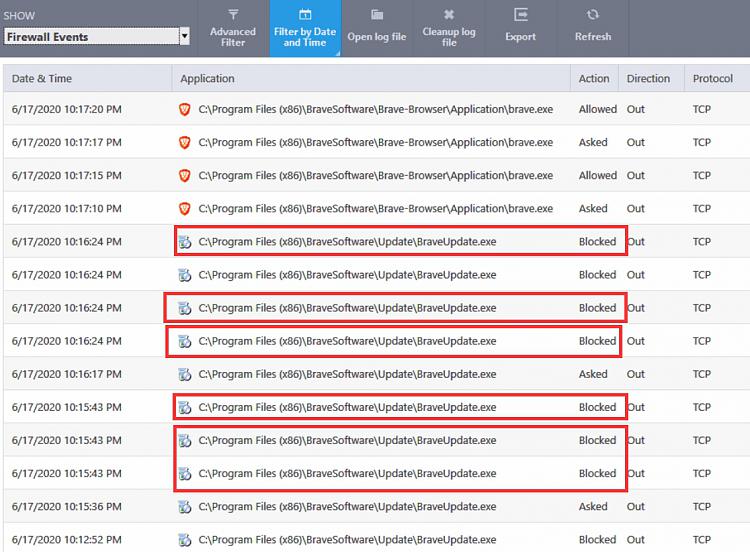Click Asked action in 10:16:17 PM row
The height and width of the screenshot is (552, 750).
tap(593, 374)
